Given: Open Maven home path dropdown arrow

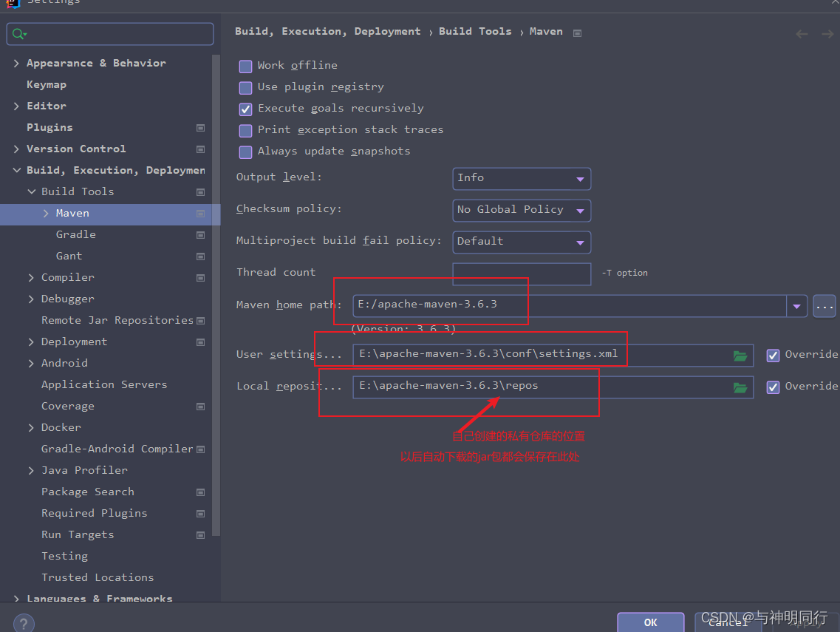Looking at the screenshot, I should (796, 306).
